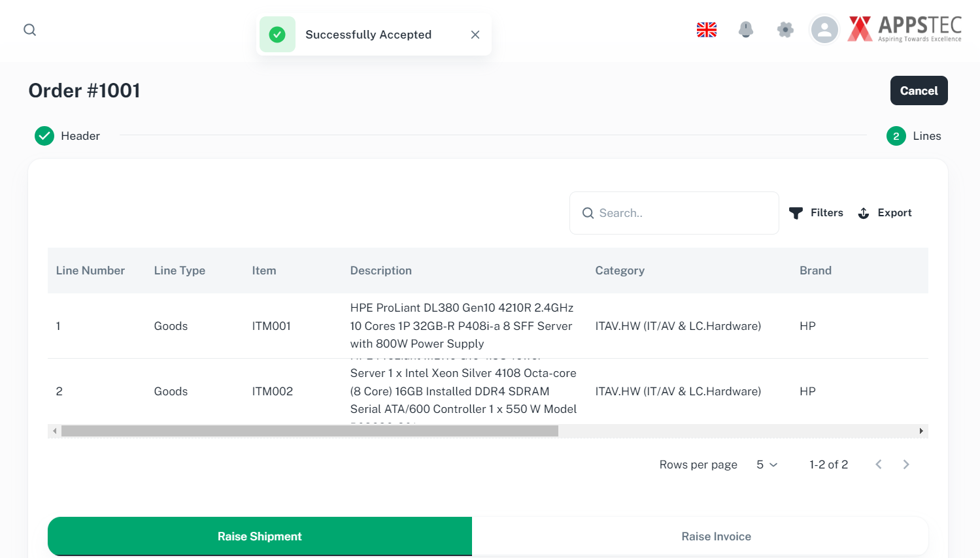Screen dimensions: 980x558
Task: Open settings gear icon
Action: click(785, 30)
